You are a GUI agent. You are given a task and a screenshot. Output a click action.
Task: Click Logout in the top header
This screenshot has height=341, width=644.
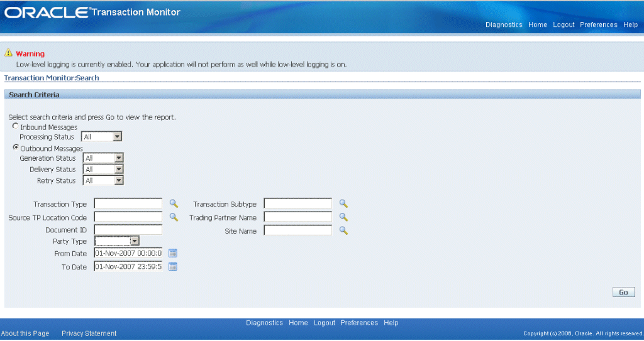tap(563, 24)
